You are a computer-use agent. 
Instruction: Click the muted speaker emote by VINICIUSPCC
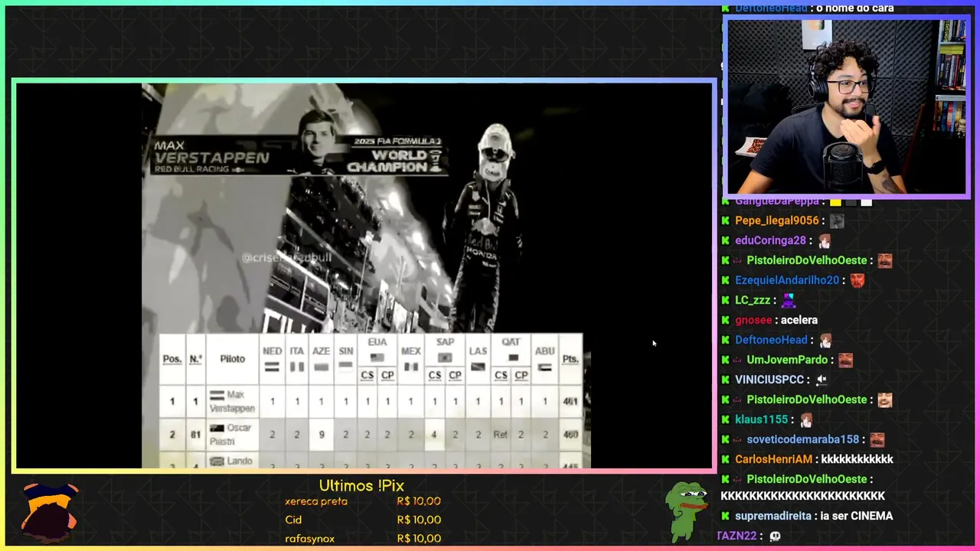click(x=822, y=380)
